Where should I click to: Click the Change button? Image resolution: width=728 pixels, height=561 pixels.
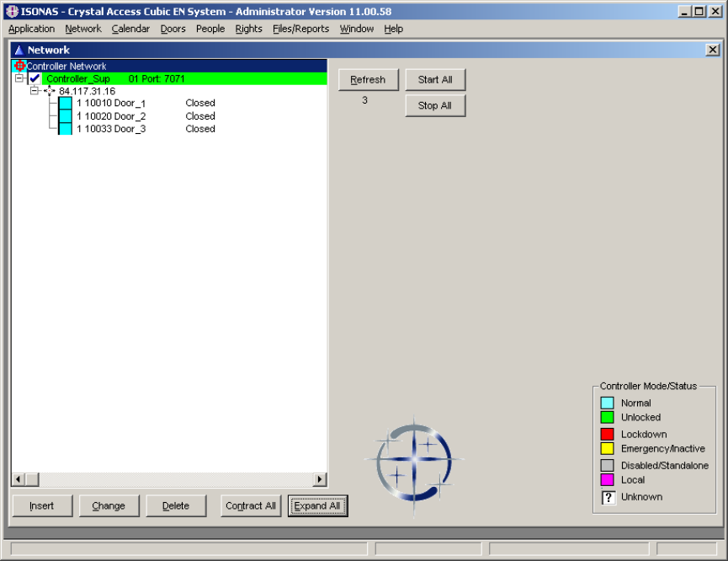click(x=109, y=505)
